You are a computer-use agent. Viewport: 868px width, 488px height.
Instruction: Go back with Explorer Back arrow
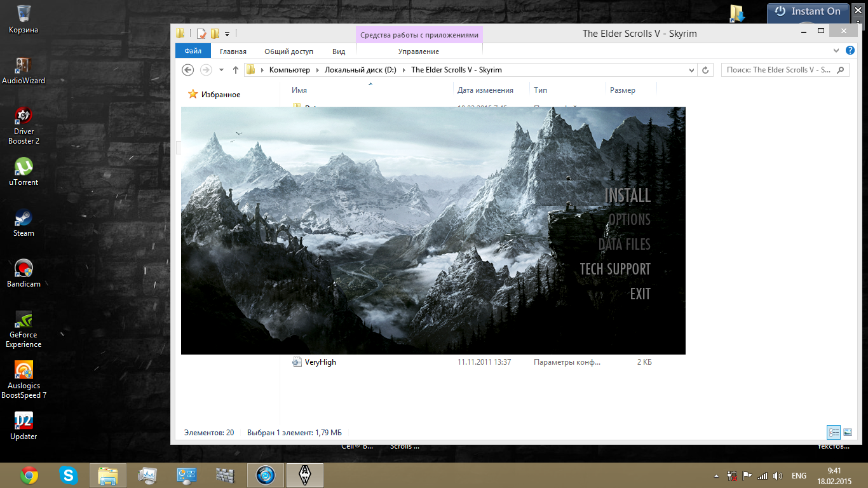[x=187, y=70]
